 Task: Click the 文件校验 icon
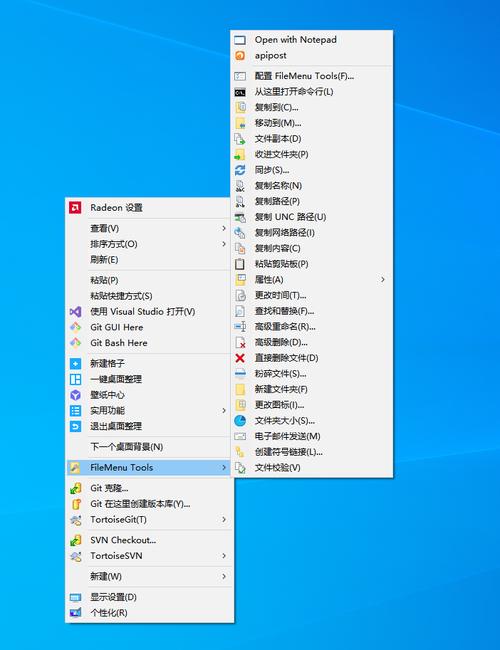pyautogui.click(x=240, y=468)
